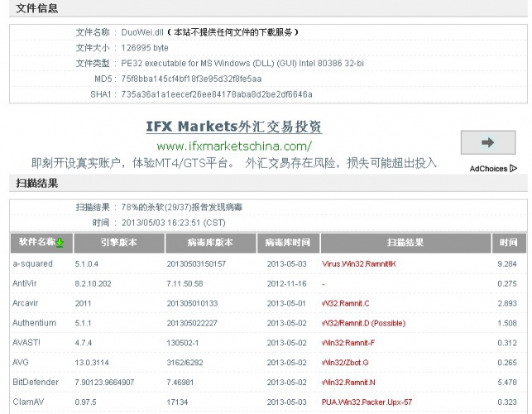This screenshot has height=414, width=532.
Task: Click the MD5 hash value
Action: 180,79
